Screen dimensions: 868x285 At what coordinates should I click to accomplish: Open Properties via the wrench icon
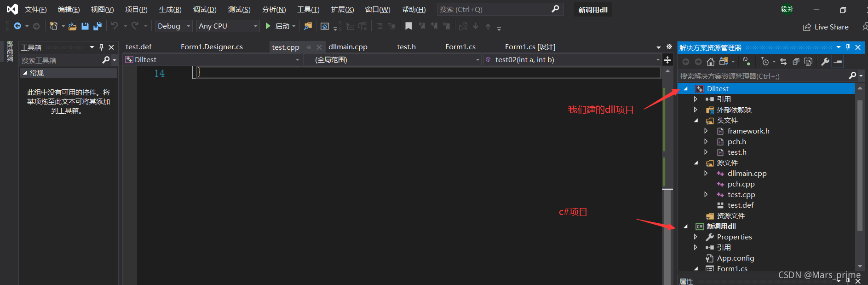pyautogui.click(x=825, y=62)
